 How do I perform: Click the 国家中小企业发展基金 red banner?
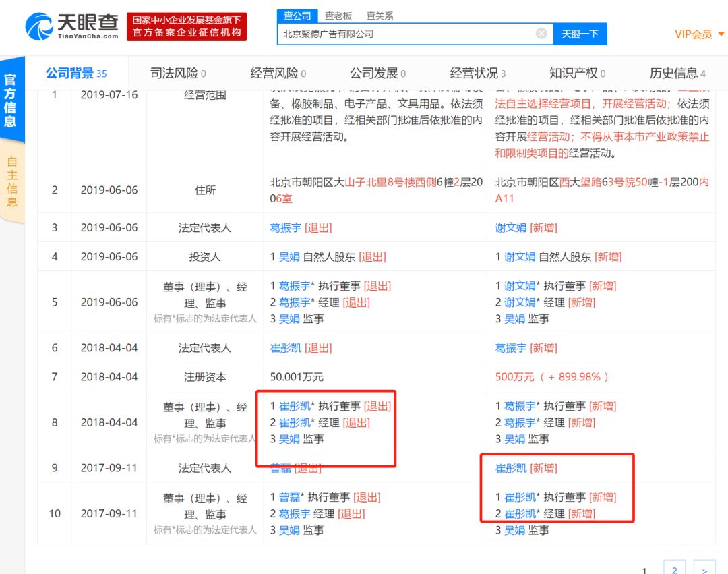tap(187, 26)
